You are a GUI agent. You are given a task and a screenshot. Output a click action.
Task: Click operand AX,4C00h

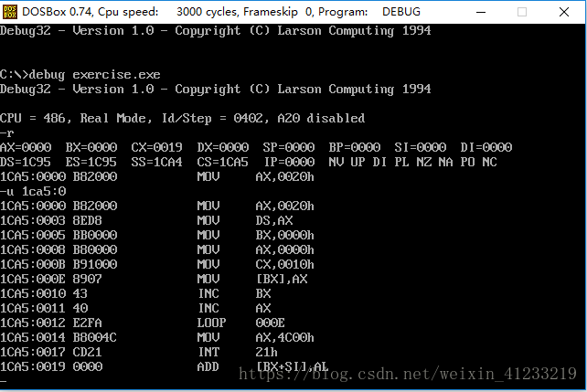point(285,337)
